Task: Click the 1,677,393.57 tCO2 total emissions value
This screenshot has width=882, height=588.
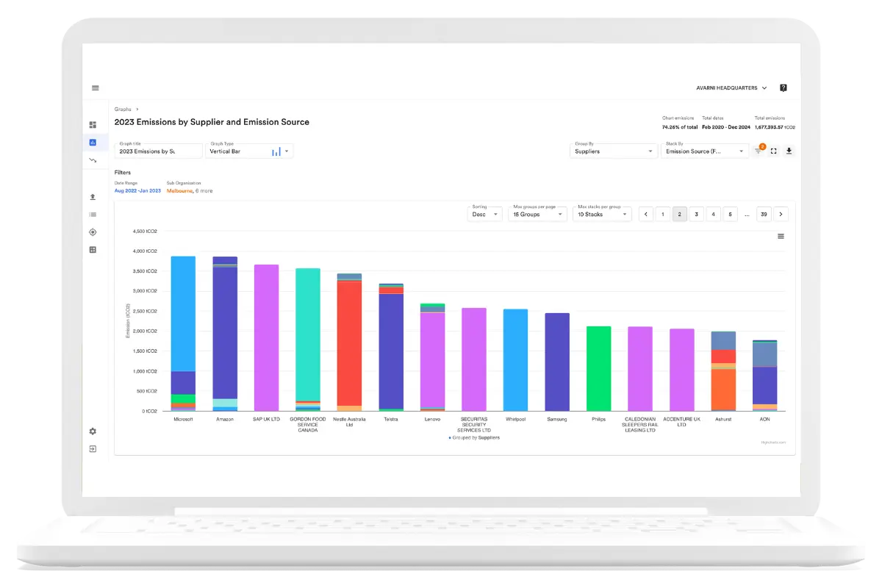Action: coord(775,127)
